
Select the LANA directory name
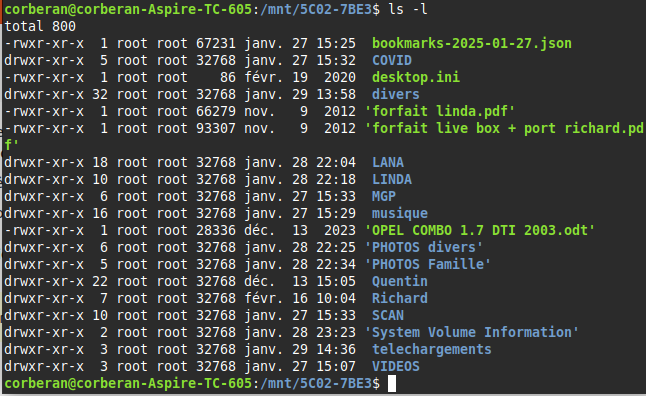(x=388, y=162)
